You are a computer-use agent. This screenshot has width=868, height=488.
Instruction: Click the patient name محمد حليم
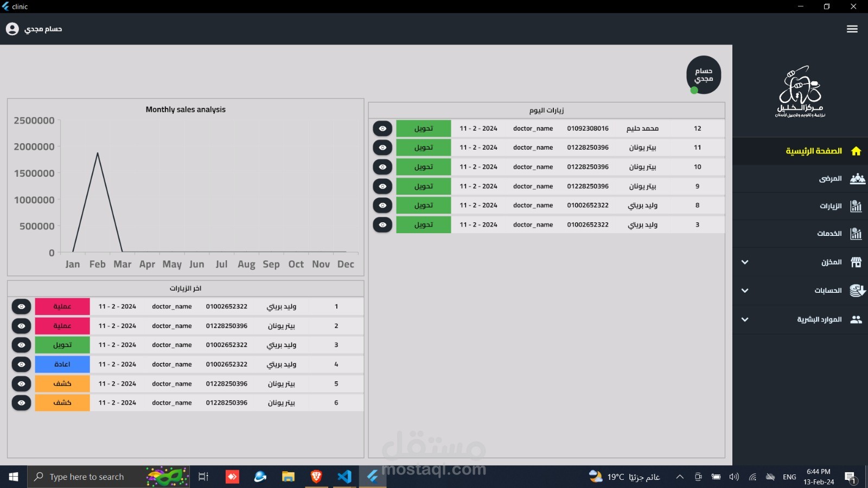(643, 129)
